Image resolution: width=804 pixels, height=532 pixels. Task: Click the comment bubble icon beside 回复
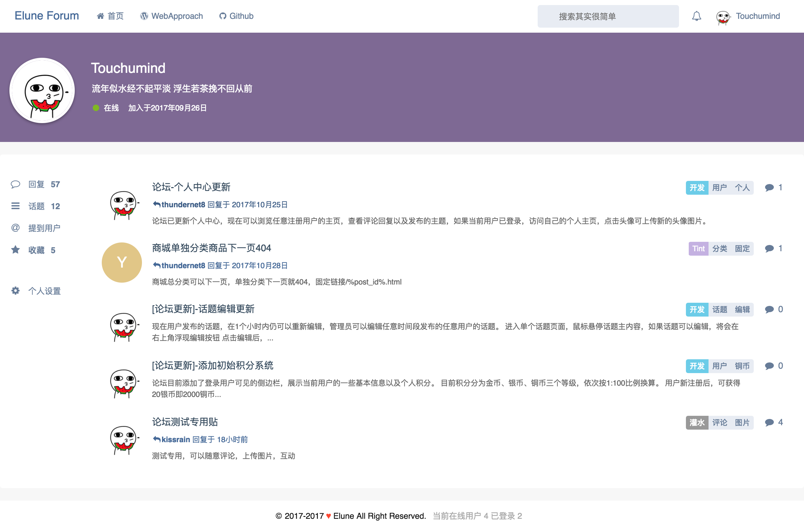point(15,184)
